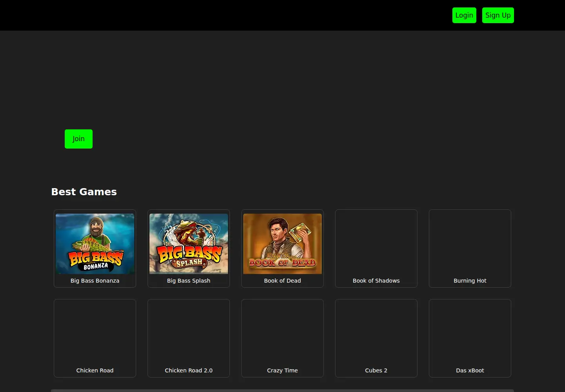Open the "Crazy Time" game label
This screenshot has height=392, width=565.
(282, 370)
